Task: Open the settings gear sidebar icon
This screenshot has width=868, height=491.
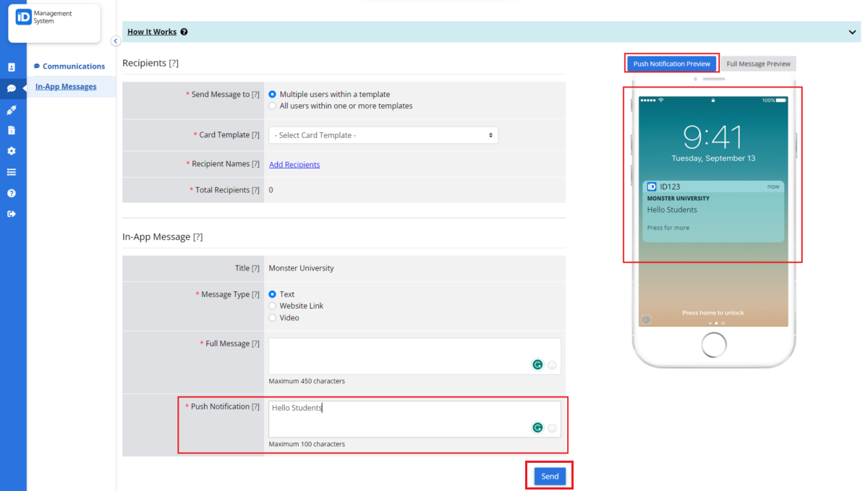Action: 12,151
